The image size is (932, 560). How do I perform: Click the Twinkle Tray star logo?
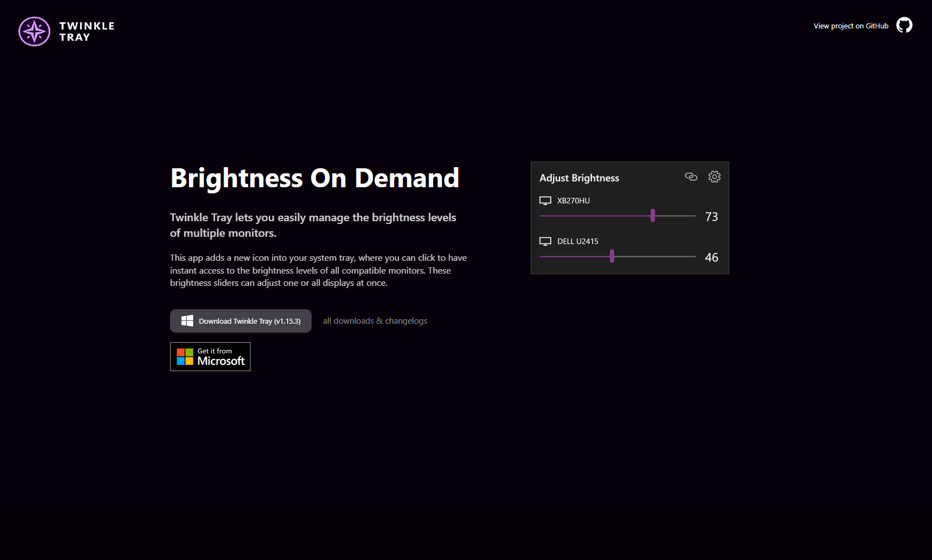coord(35,31)
